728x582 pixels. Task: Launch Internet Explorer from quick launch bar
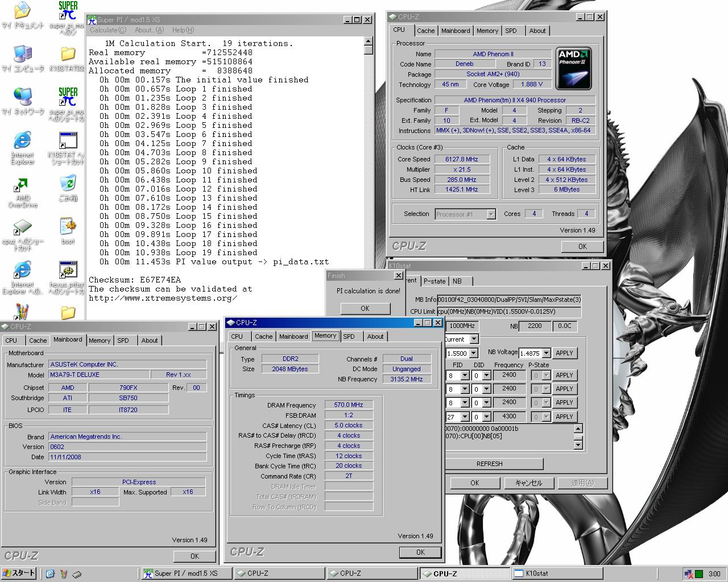(49, 574)
